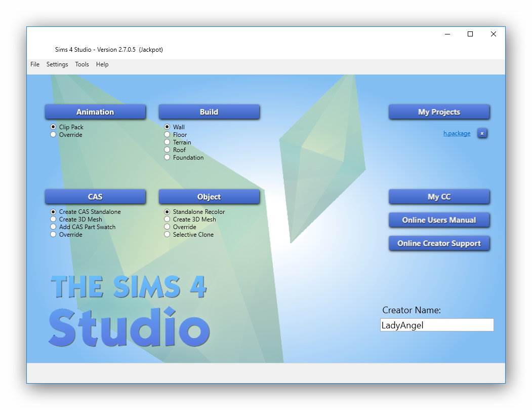Open the Settings menu
The width and height of the screenshot is (532, 410).
(57, 64)
